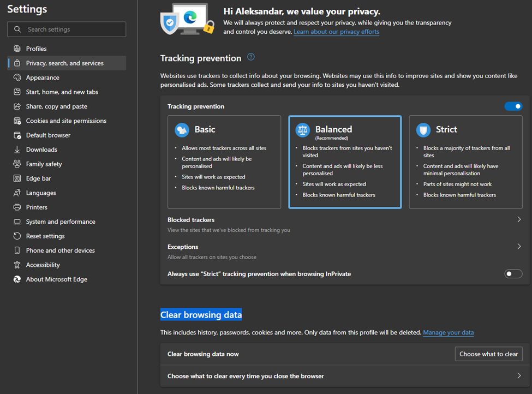
Task: Click the Share, copy and paste icon
Action: click(17, 106)
